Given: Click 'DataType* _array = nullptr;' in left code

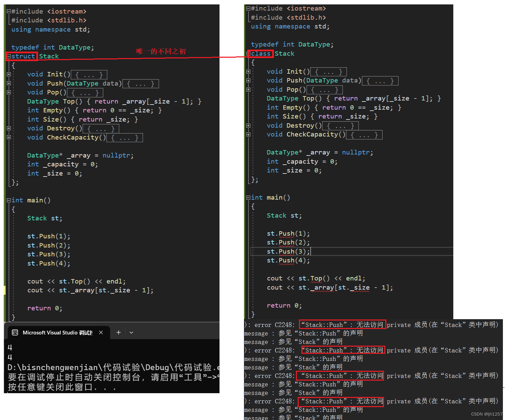Looking at the screenshot, I should [81, 156].
